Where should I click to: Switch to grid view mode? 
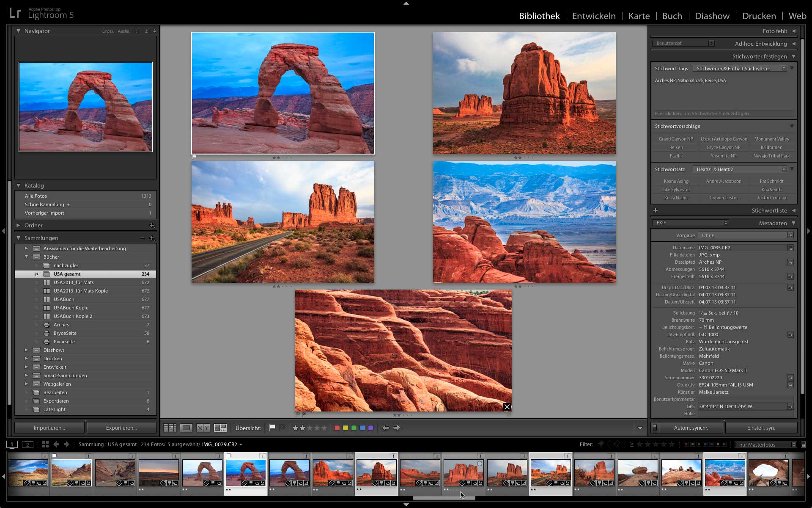pos(170,428)
